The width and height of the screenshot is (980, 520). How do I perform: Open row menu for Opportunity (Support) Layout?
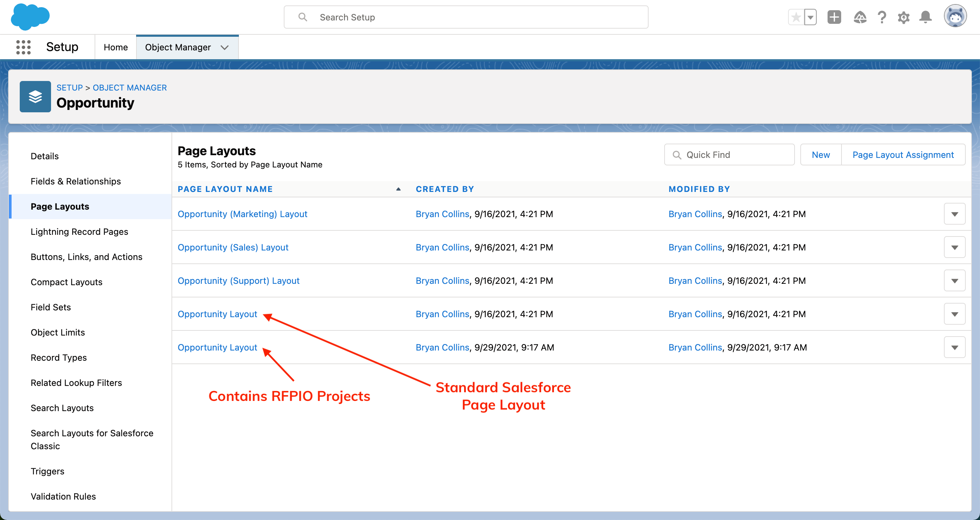pos(954,281)
